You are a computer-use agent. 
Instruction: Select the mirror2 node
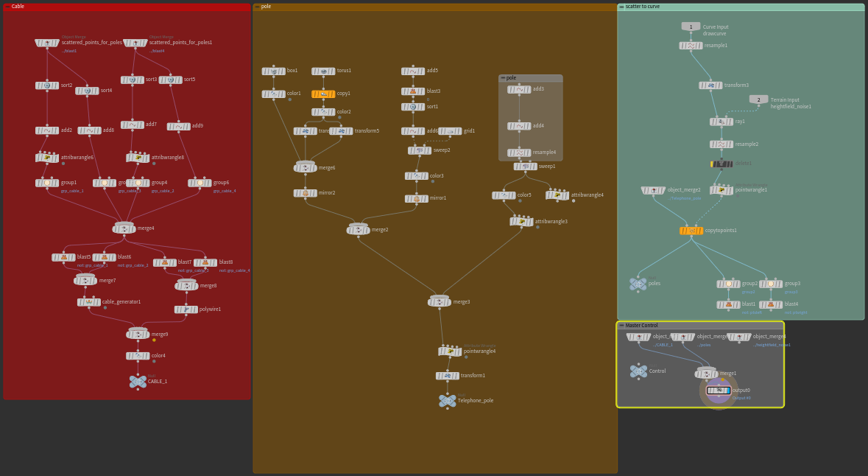pos(305,193)
